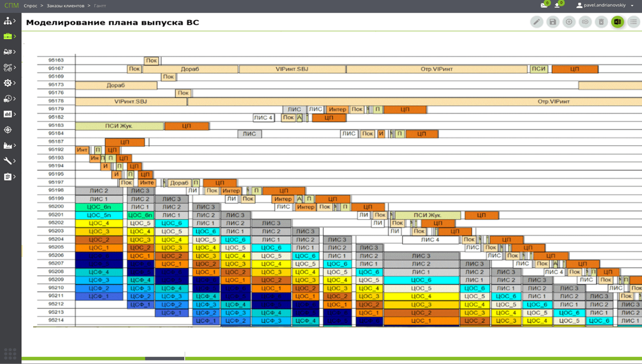Click the plus-circle add icon
642x364 pixels.
click(569, 22)
